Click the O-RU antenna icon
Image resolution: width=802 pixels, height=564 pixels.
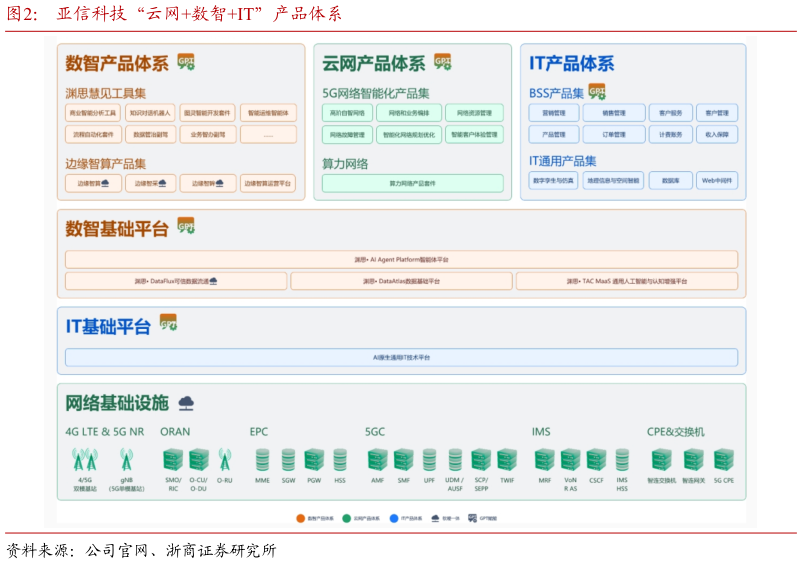tap(225, 459)
